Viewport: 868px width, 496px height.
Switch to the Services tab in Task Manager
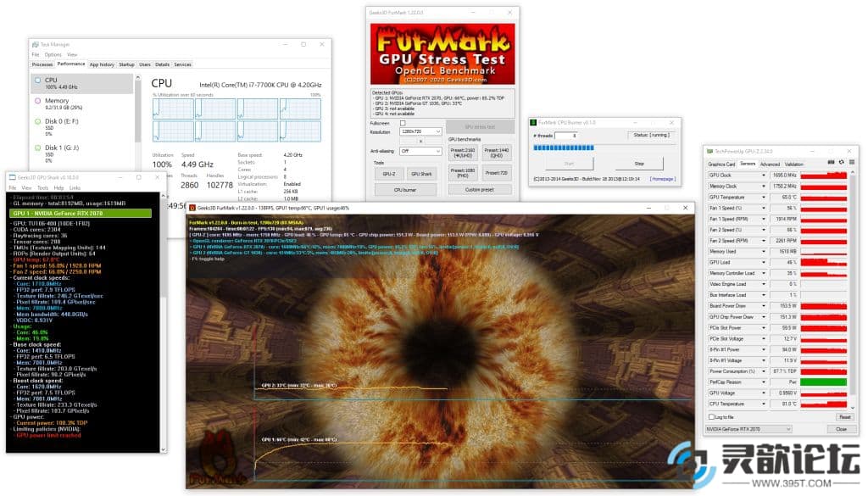point(183,64)
